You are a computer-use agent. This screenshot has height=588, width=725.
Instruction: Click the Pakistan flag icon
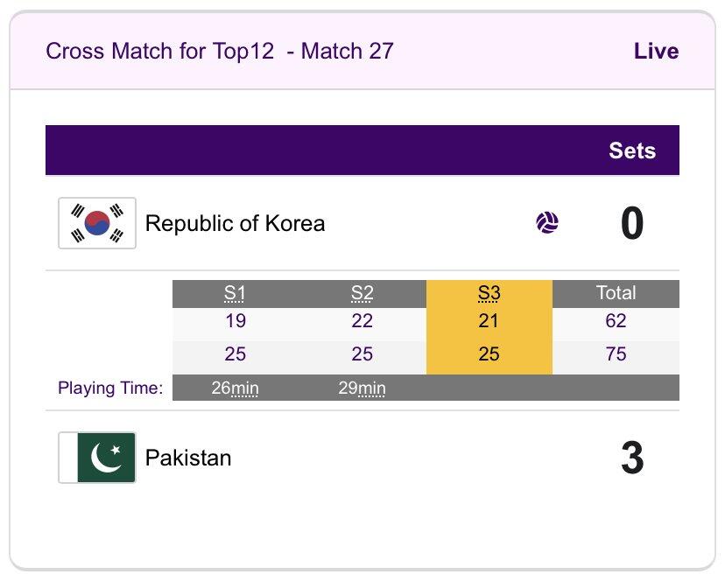97,458
